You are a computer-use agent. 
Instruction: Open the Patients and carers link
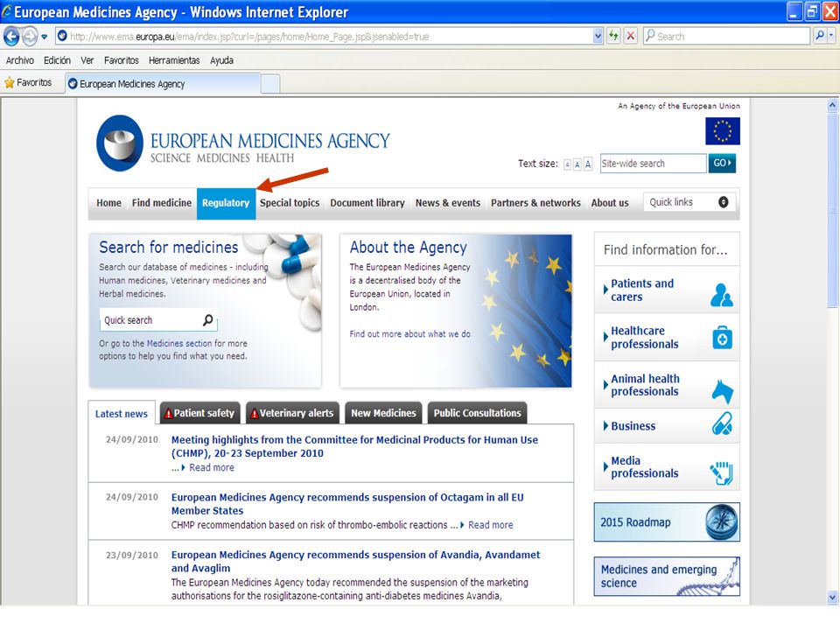(642, 290)
